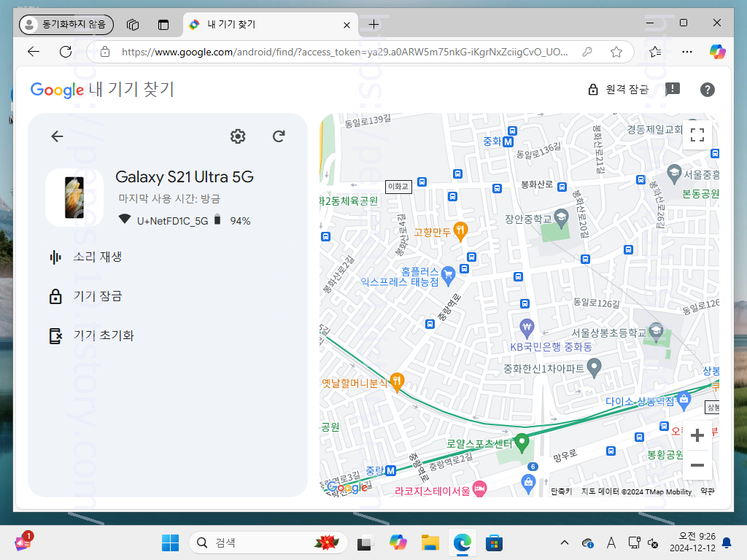Click the 홈플러스 익스프레스 shopping marker

448,276
